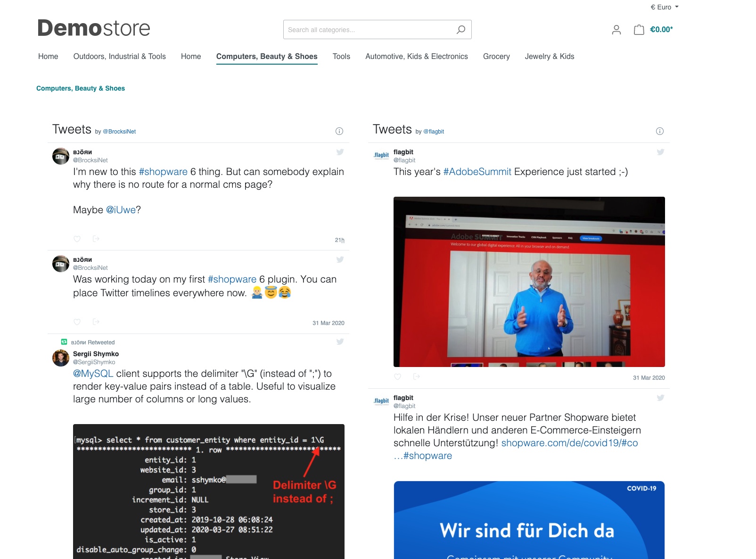Image resolution: width=756 pixels, height=559 pixels.
Task: Open the Grocery category
Action: (x=496, y=57)
